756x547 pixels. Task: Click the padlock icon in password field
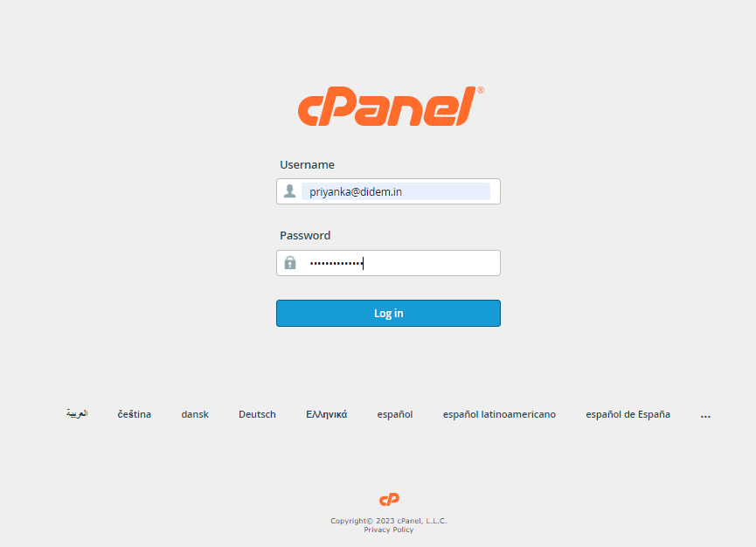[290, 263]
